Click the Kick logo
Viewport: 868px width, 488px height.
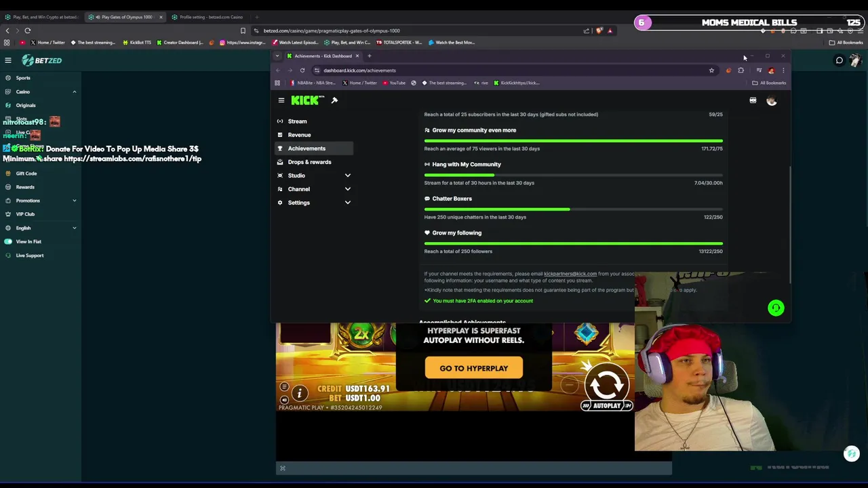[307, 100]
